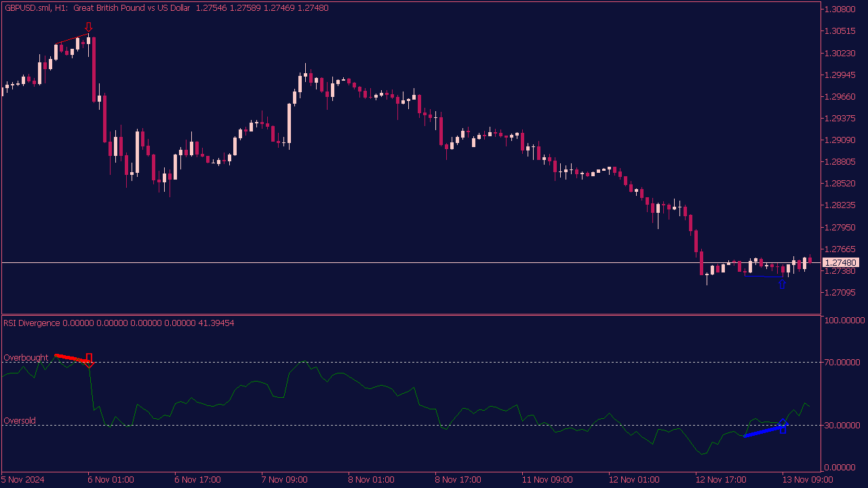The image size is (868, 488).
Task: Click the 0.00000 RSI scale value
Action: pos(840,468)
